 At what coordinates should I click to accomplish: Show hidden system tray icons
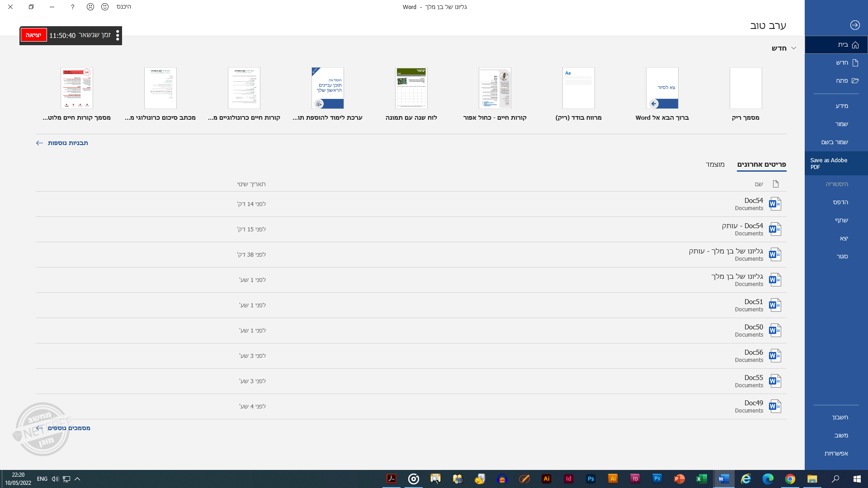coord(77,479)
